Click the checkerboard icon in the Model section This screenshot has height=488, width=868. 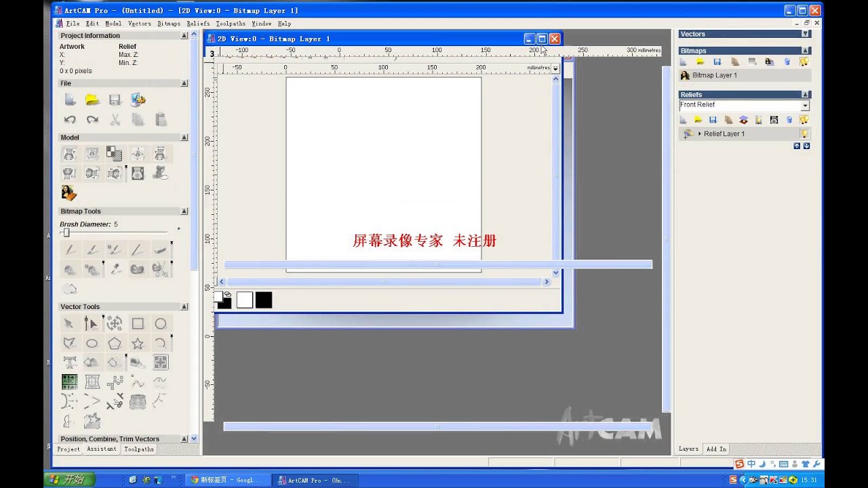point(114,154)
